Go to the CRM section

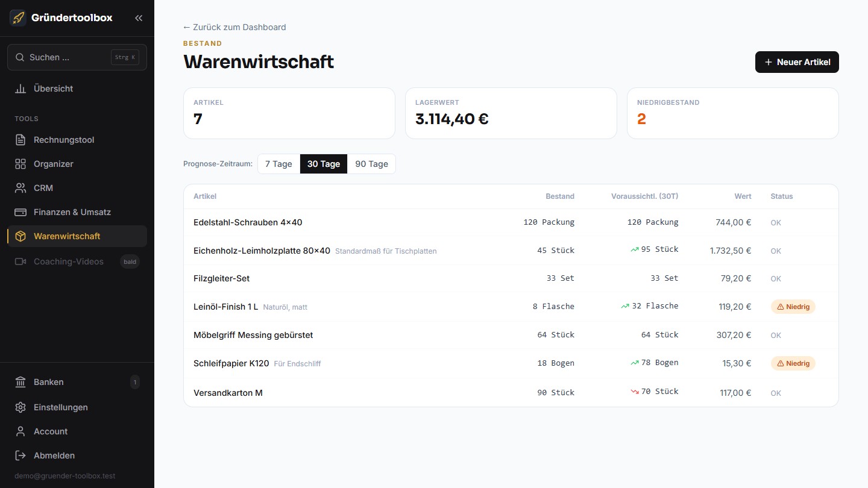click(x=77, y=188)
